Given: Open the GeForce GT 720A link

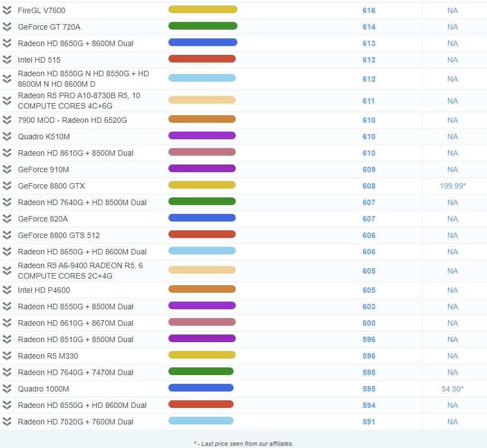Looking at the screenshot, I should (49, 27).
